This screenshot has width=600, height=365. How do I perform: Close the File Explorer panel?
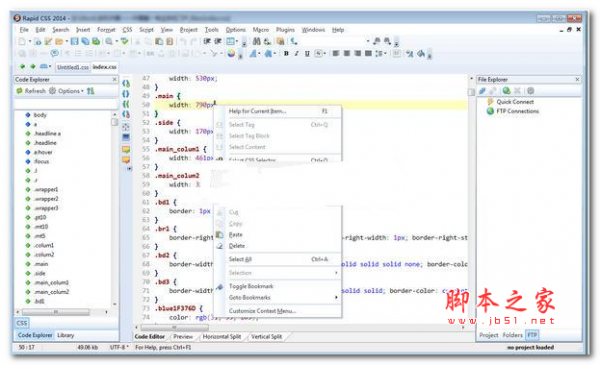point(577,79)
